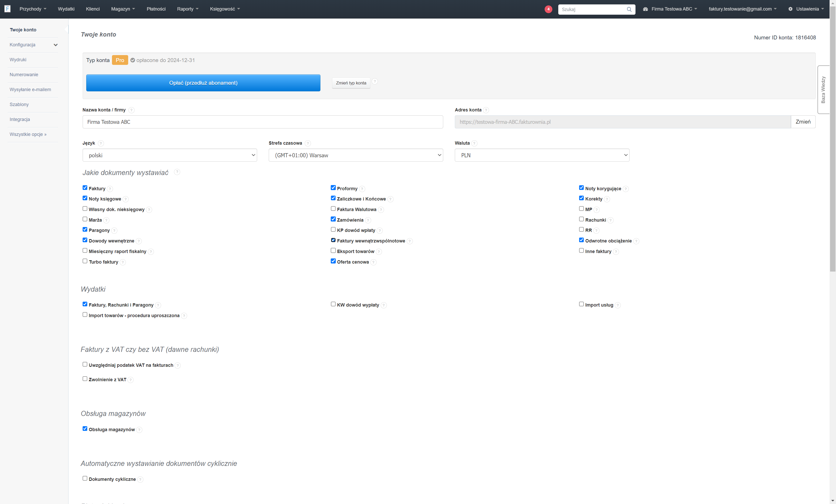
Task: Click help icon next to Faktury checkbox
Action: pyautogui.click(x=110, y=189)
